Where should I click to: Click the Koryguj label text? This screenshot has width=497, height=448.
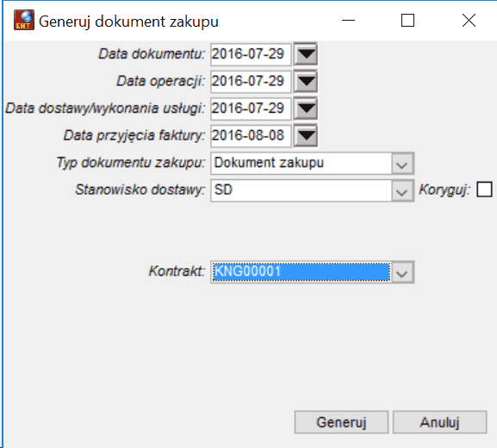[444, 190]
